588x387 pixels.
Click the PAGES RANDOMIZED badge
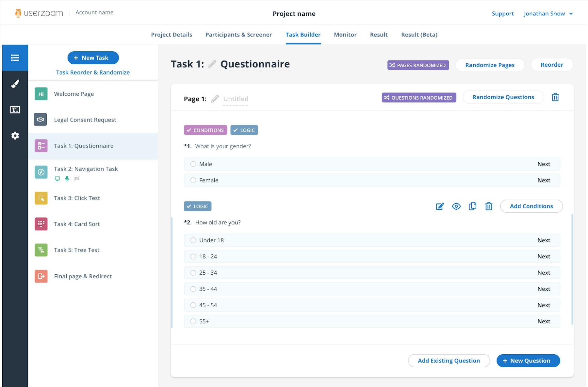click(418, 65)
